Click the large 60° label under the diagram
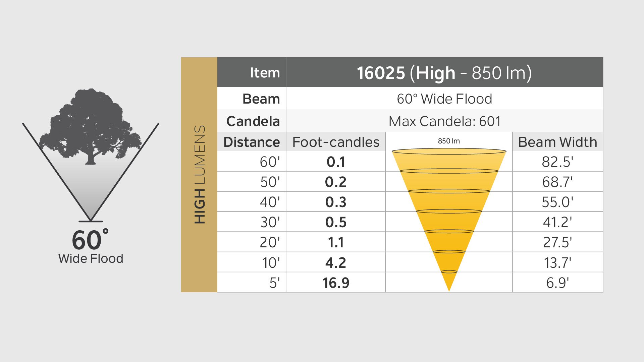Viewport: 644px width, 362px height. pyautogui.click(x=90, y=239)
